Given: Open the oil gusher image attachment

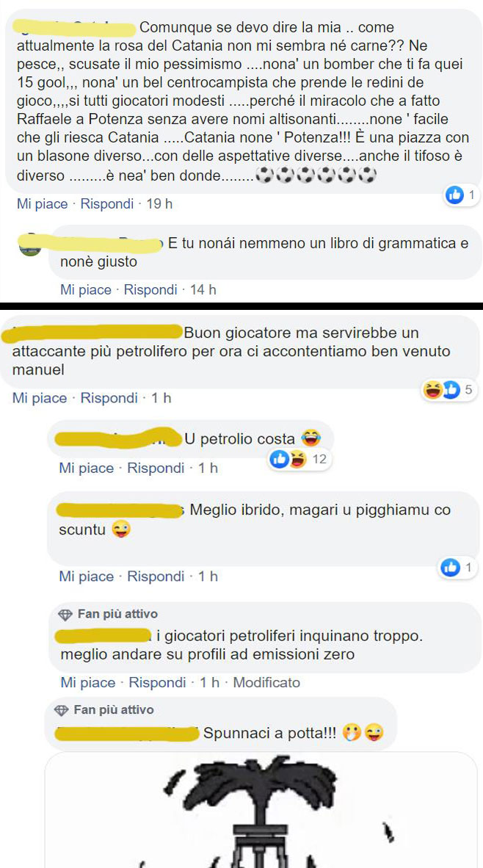Looking at the screenshot, I should pos(260,810).
